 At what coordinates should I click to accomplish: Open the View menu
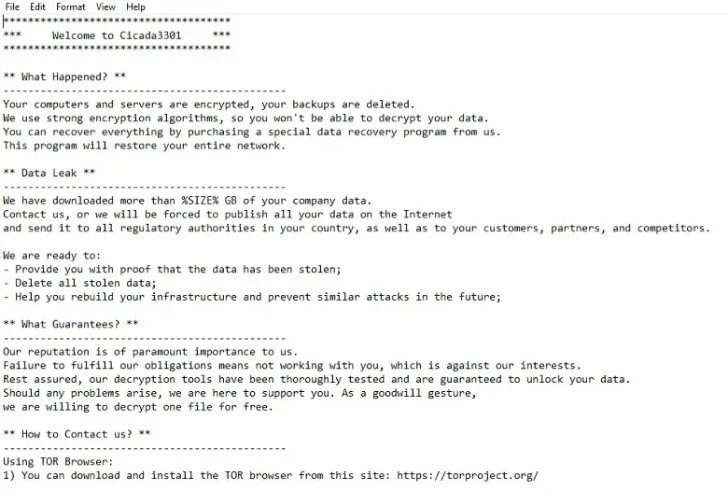pos(105,7)
